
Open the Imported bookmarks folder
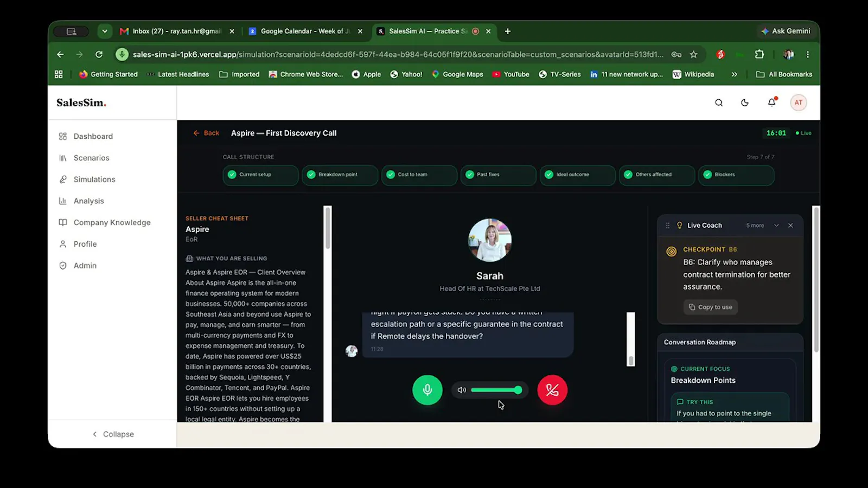point(239,74)
